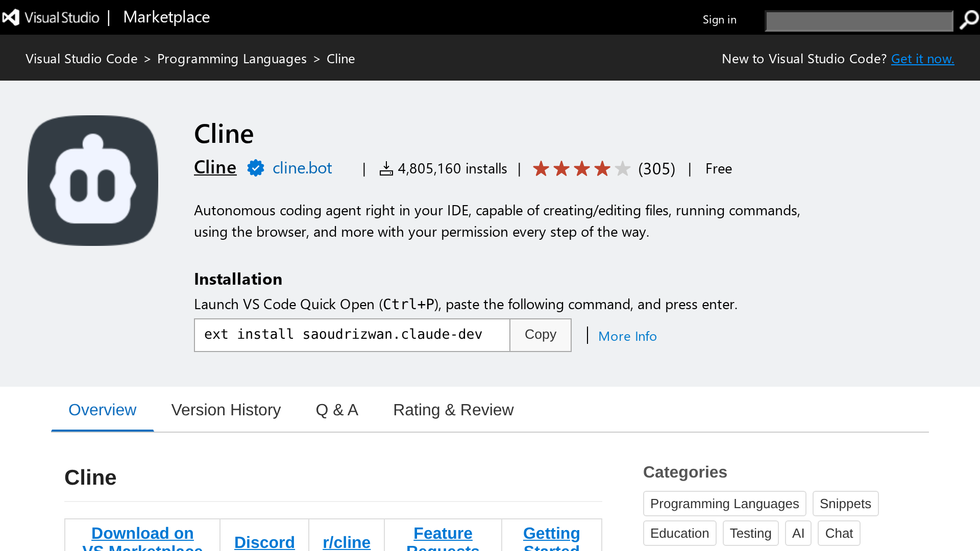Open the r/cline link
This screenshot has height=551, width=980.
tap(347, 542)
